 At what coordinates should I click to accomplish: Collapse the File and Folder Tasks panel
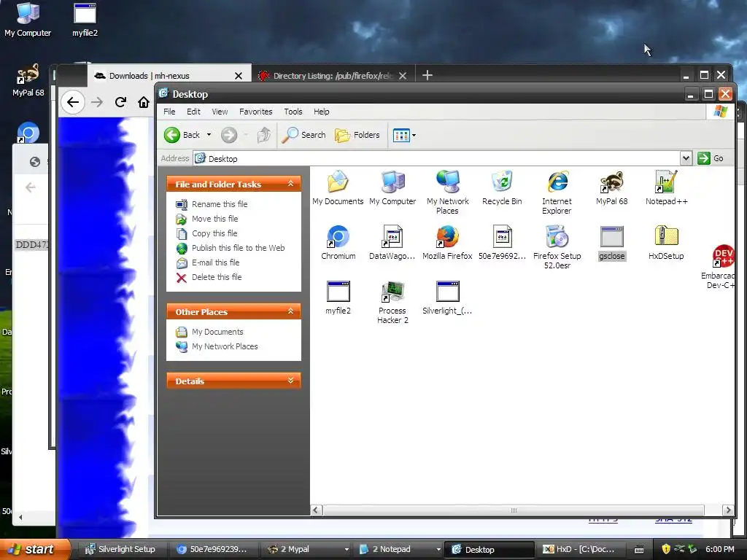(290, 184)
